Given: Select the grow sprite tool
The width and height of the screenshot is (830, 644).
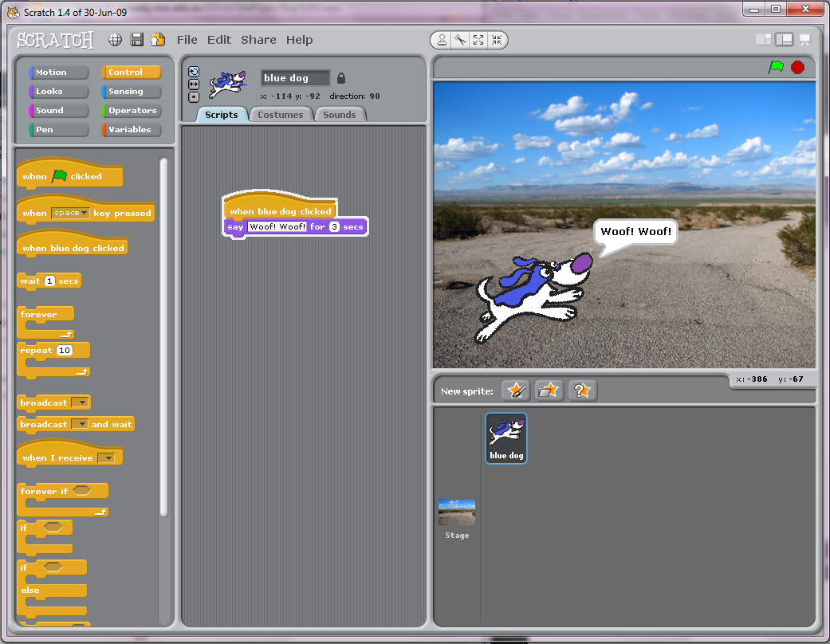Looking at the screenshot, I should tap(478, 40).
